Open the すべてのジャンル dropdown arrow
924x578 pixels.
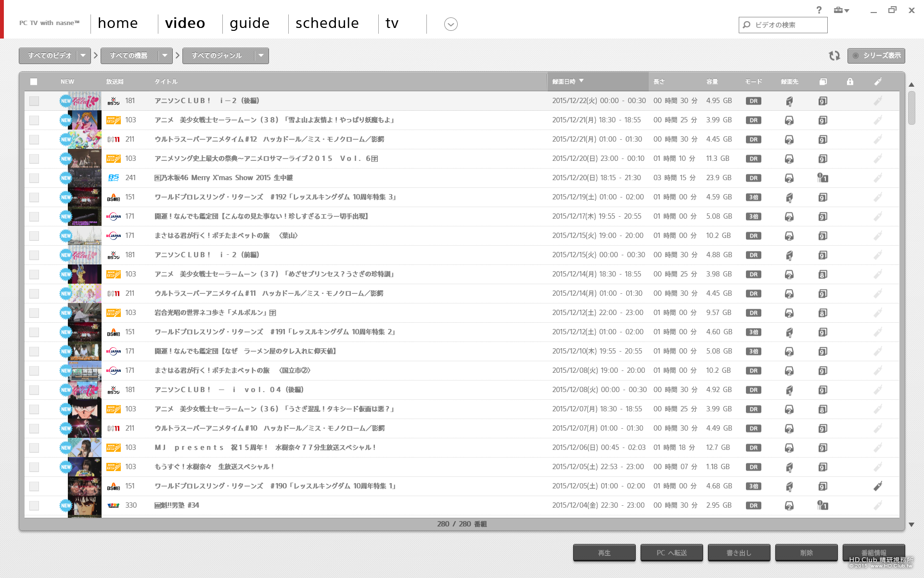261,56
